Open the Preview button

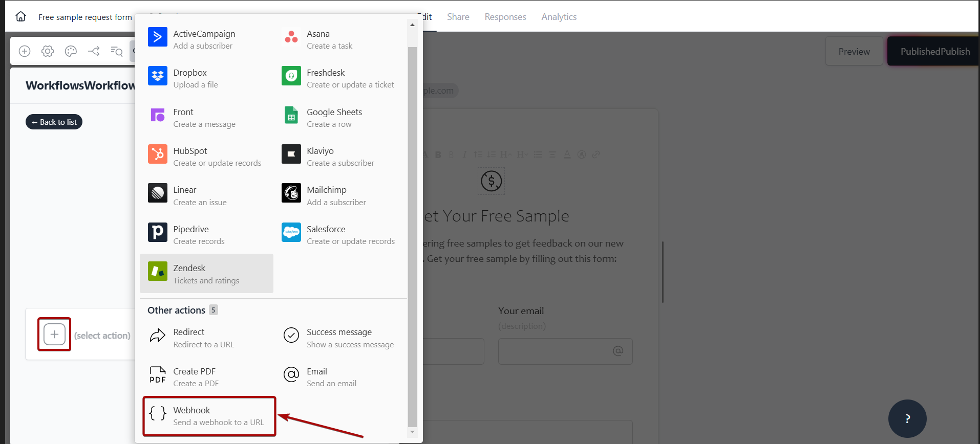point(854,51)
